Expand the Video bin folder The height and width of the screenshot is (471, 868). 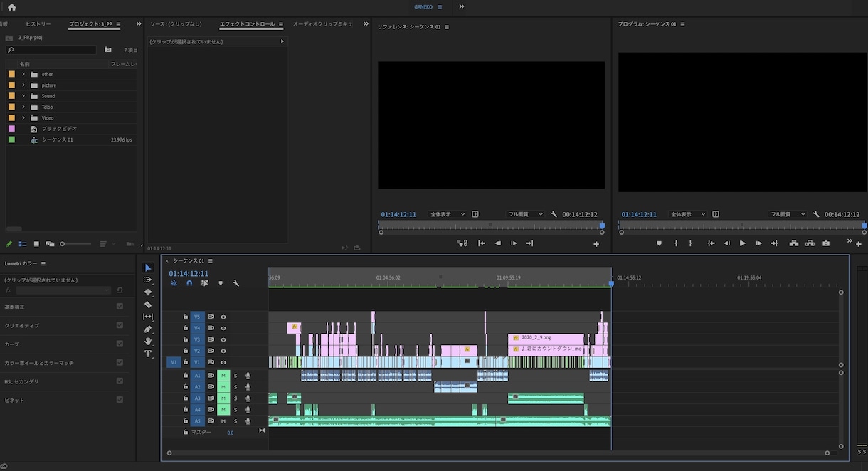[x=23, y=118]
